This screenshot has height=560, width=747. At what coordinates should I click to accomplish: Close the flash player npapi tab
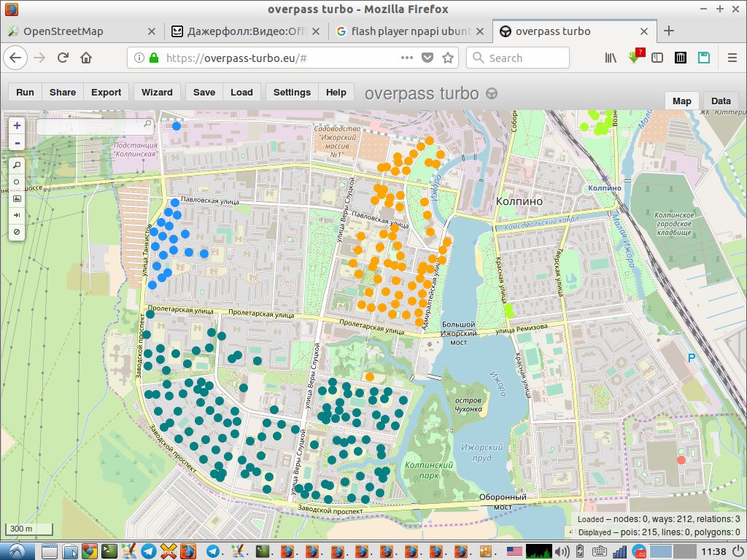coord(480,31)
